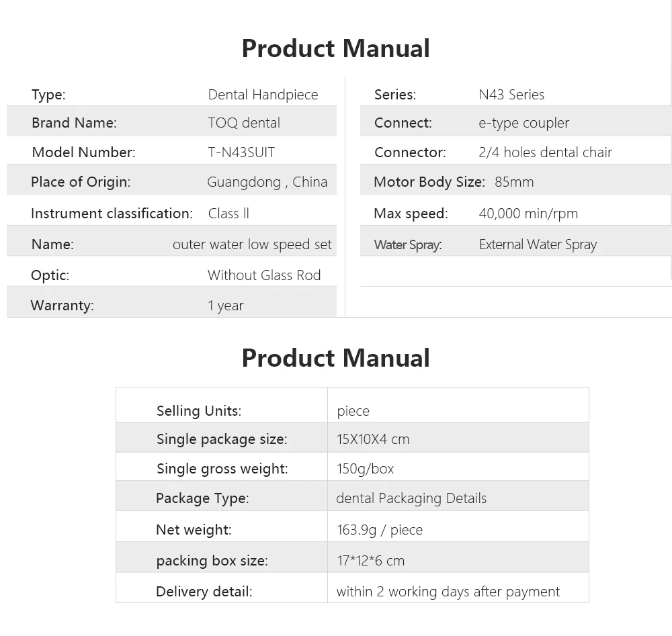Click the External Water Spray value
Image resolution: width=672 pixels, height=636 pixels.
(x=538, y=244)
